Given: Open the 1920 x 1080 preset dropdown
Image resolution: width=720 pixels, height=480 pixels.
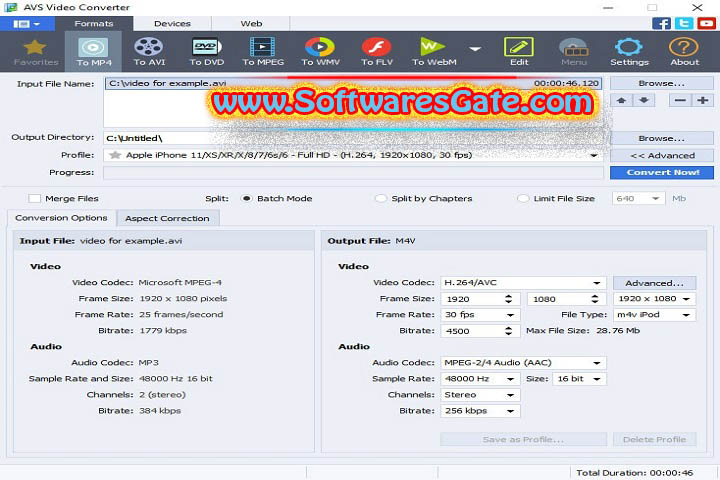Looking at the screenshot, I should tap(654, 299).
